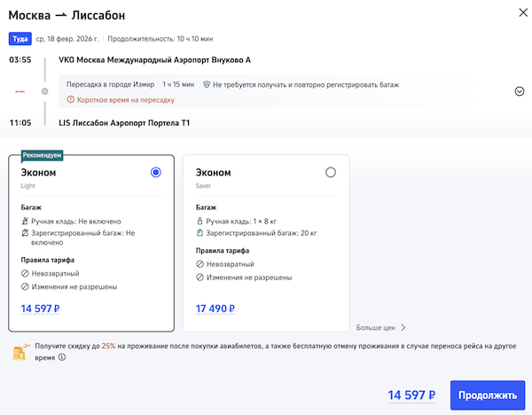Image resolution: width=532 pixels, height=415 pixels.
Task: Click the 14 597 ₽ price in Light fare
Action: 42,309
